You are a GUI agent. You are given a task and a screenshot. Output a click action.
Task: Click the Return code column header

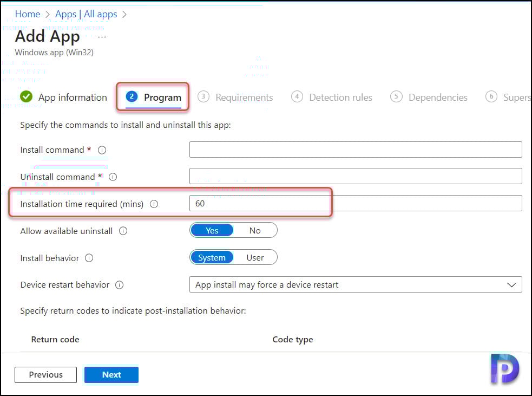pos(55,339)
